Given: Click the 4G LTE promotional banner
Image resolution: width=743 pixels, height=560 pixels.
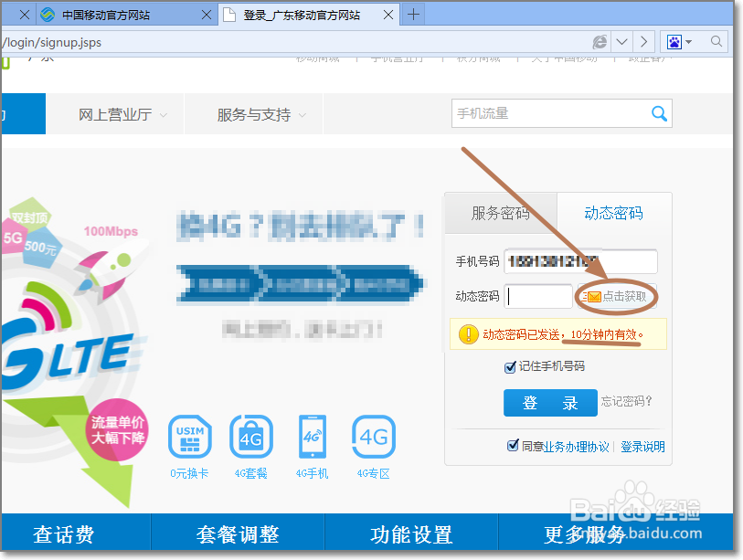Looking at the screenshot, I should pos(74,353).
